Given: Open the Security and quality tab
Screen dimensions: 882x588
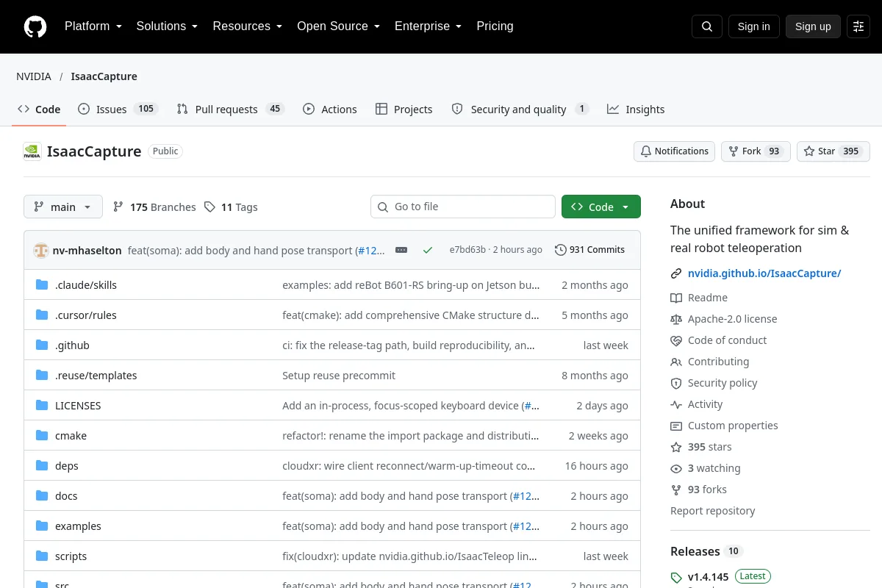Looking at the screenshot, I should pos(520,110).
